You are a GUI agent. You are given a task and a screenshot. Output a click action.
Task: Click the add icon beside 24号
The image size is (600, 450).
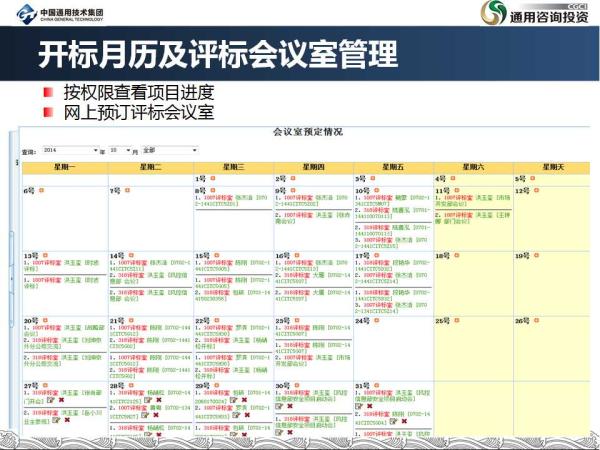(375, 322)
